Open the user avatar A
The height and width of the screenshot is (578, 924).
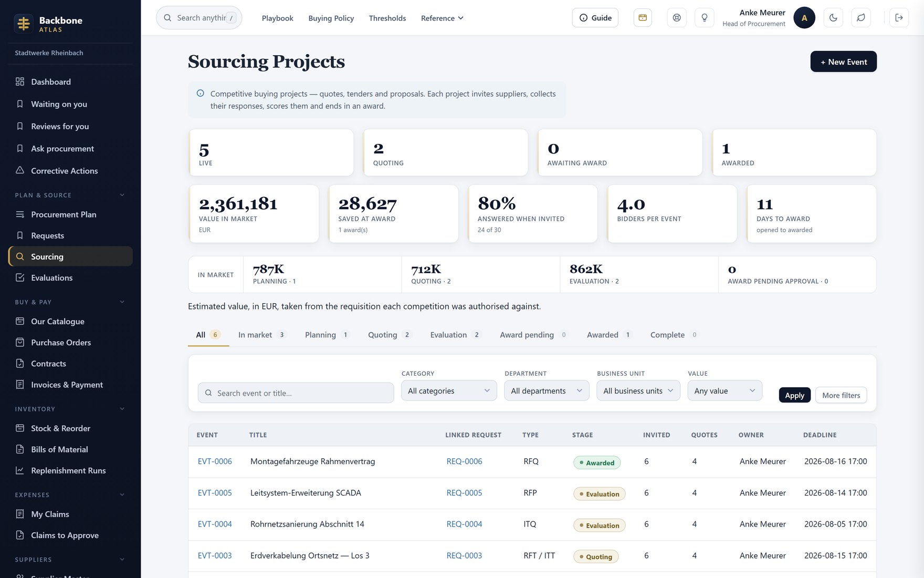[804, 18]
